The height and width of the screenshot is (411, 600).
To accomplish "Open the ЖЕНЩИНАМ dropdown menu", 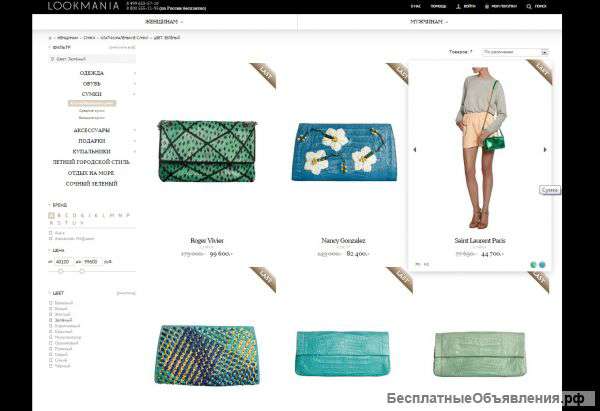I will [164, 22].
